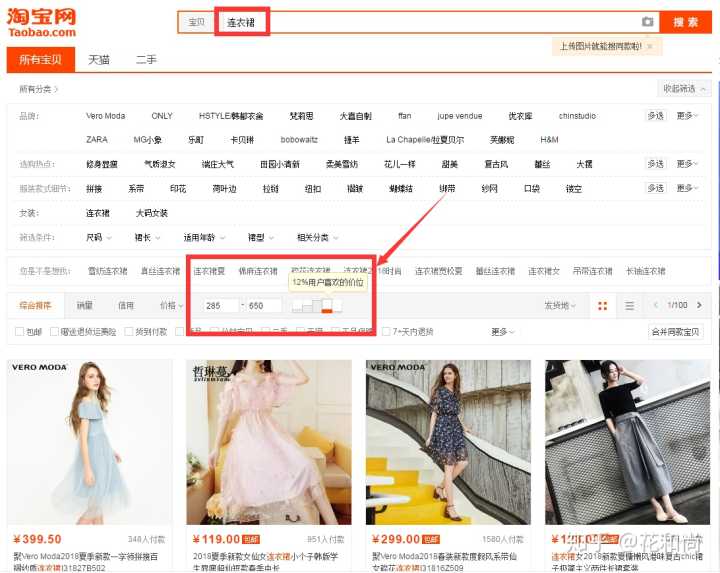
Task: Open the 尺码 size dropdown
Action: point(98,238)
